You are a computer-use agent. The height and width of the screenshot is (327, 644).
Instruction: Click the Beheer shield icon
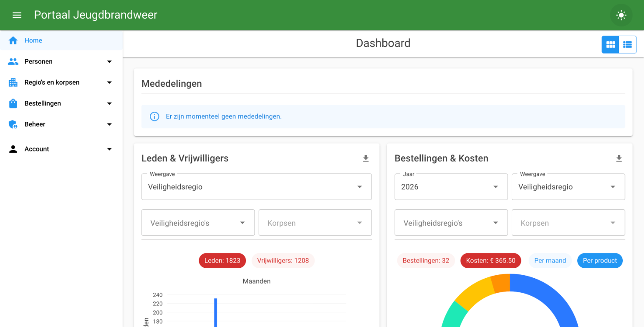(x=13, y=124)
